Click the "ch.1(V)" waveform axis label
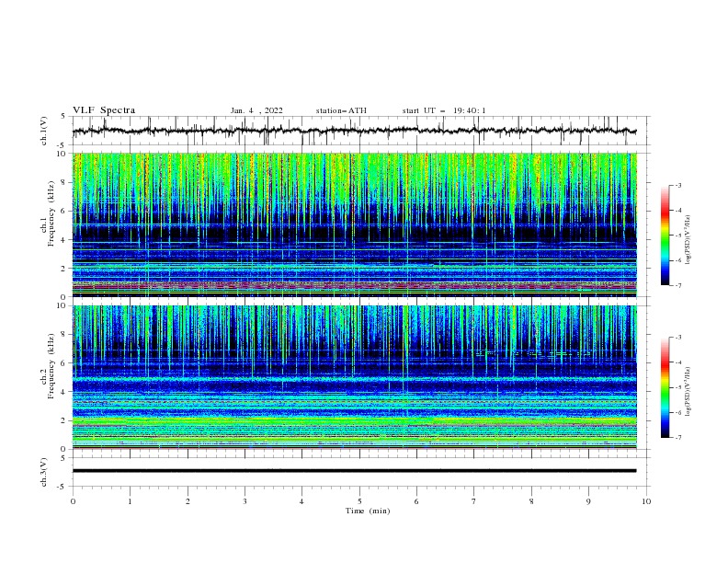Image resolution: width=728 pixels, height=563 pixels. [44, 131]
